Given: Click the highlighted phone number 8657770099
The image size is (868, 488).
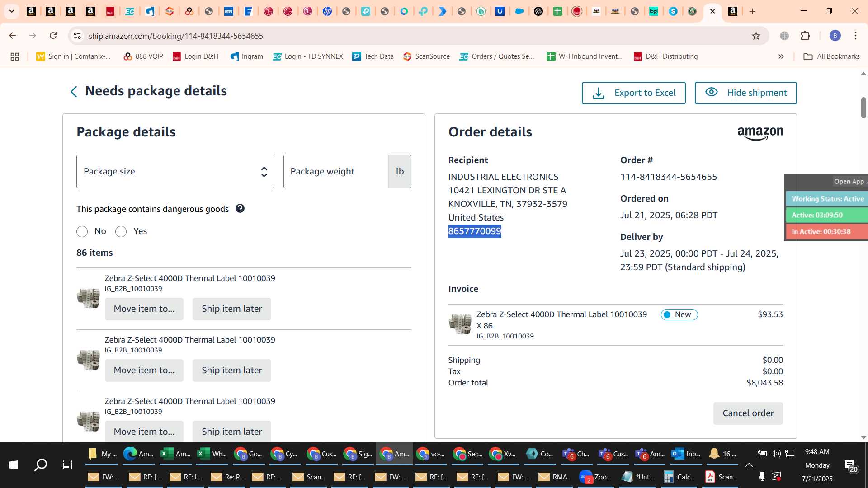Looking at the screenshot, I should click(475, 231).
